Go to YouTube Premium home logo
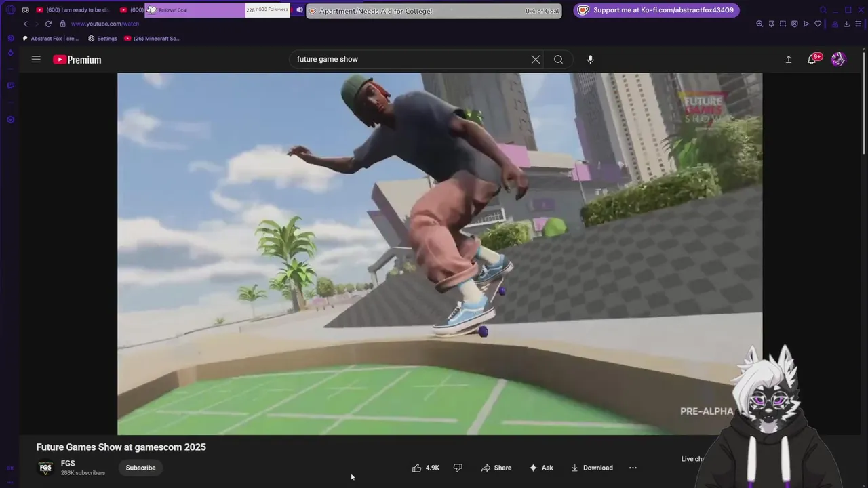Screen dimensions: 868x488 coord(77,60)
